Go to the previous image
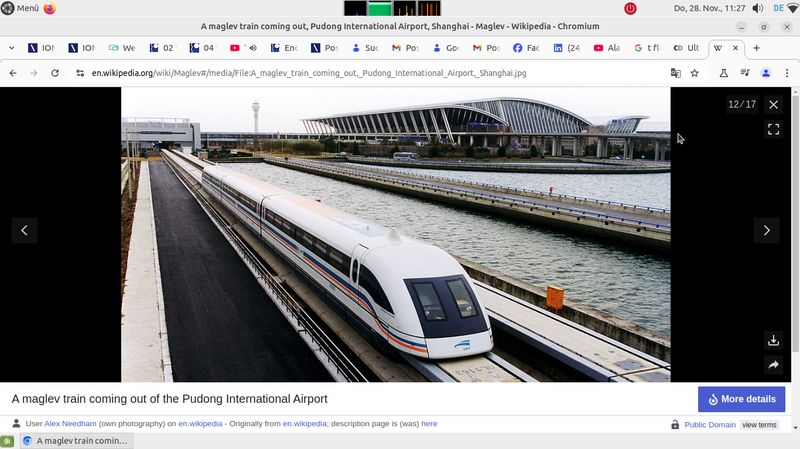The image size is (800, 449). [24, 230]
